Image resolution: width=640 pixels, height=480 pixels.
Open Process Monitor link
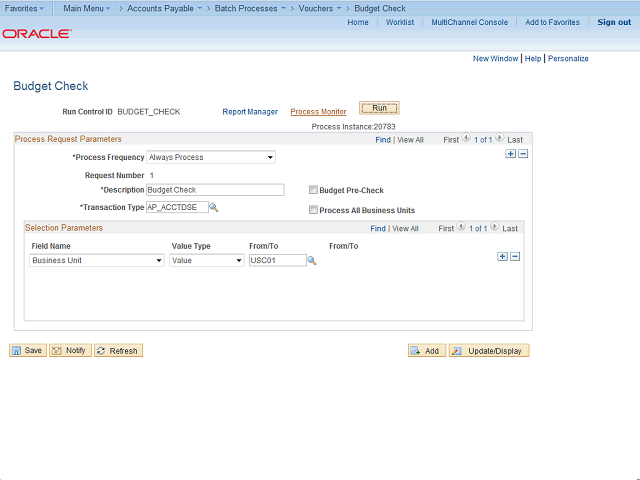tap(318, 112)
